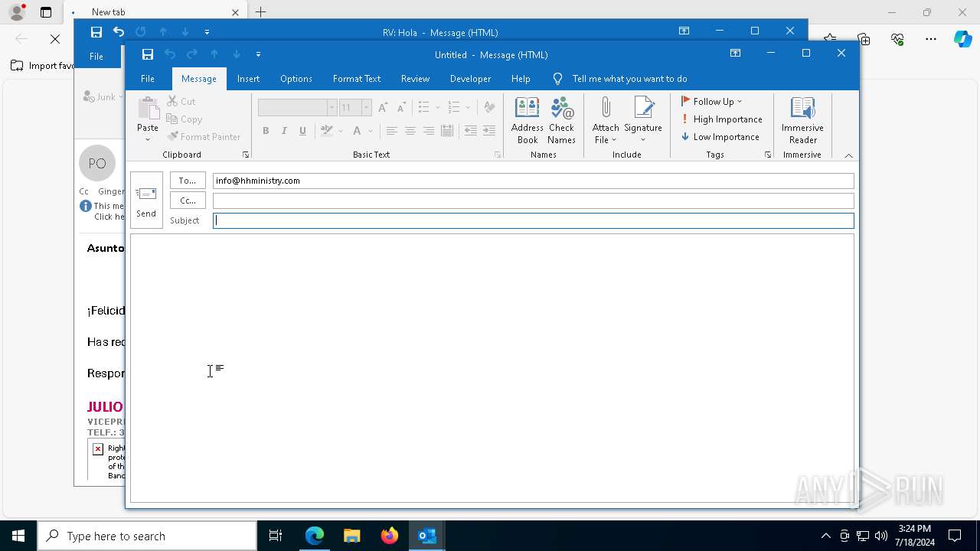Screen dimensions: 980x551
Task: Toggle the bullet list button
Action: (424, 108)
